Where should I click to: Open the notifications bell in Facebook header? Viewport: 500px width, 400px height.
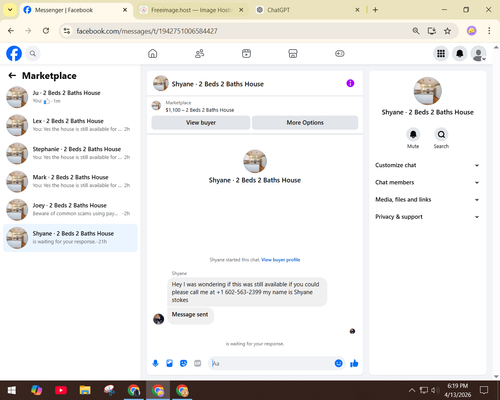(460, 53)
